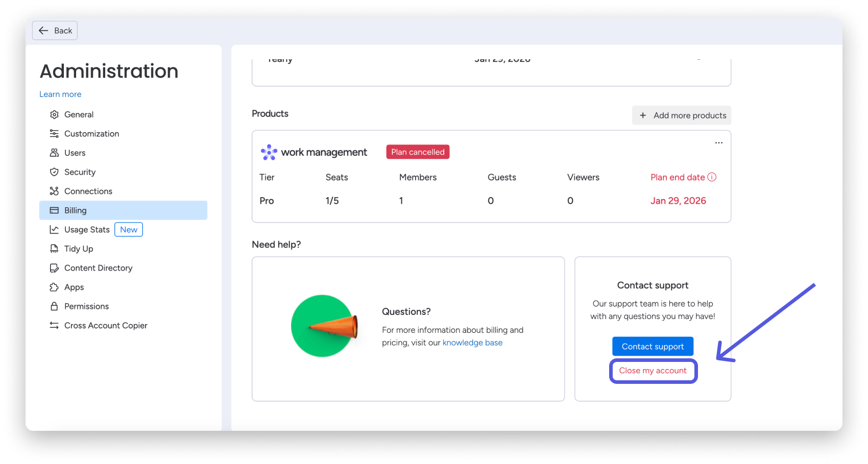Open the Users section
868x464 pixels.
click(123, 153)
